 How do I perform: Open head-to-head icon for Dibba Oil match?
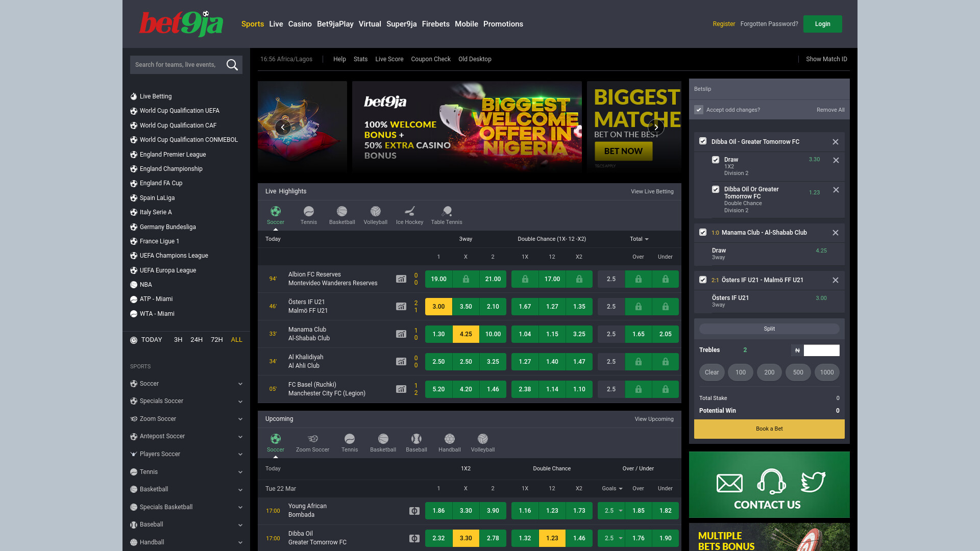(414, 538)
